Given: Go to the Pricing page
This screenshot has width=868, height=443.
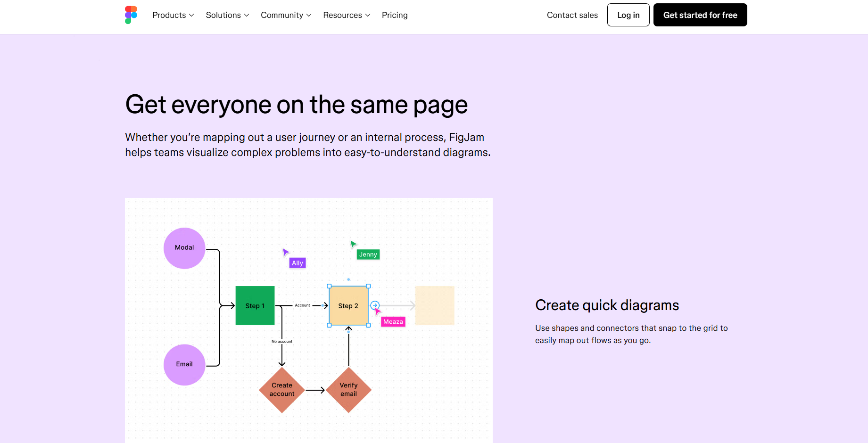Looking at the screenshot, I should (x=395, y=15).
